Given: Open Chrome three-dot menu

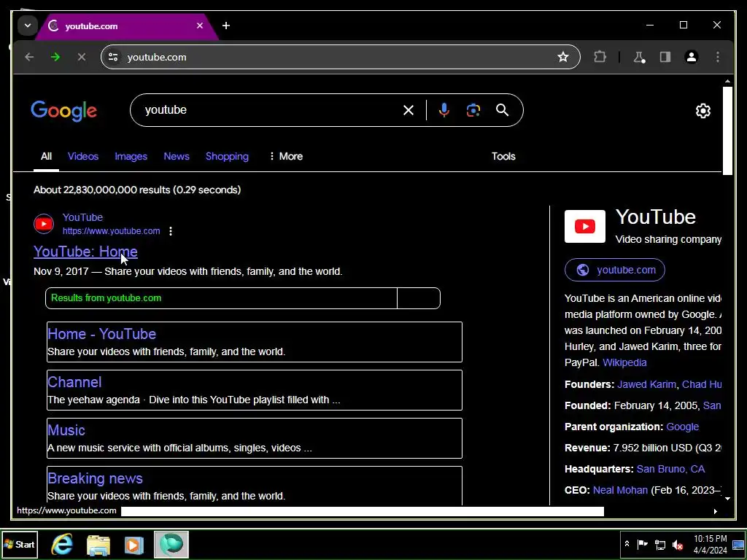Looking at the screenshot, I should [x=718, y=57].
